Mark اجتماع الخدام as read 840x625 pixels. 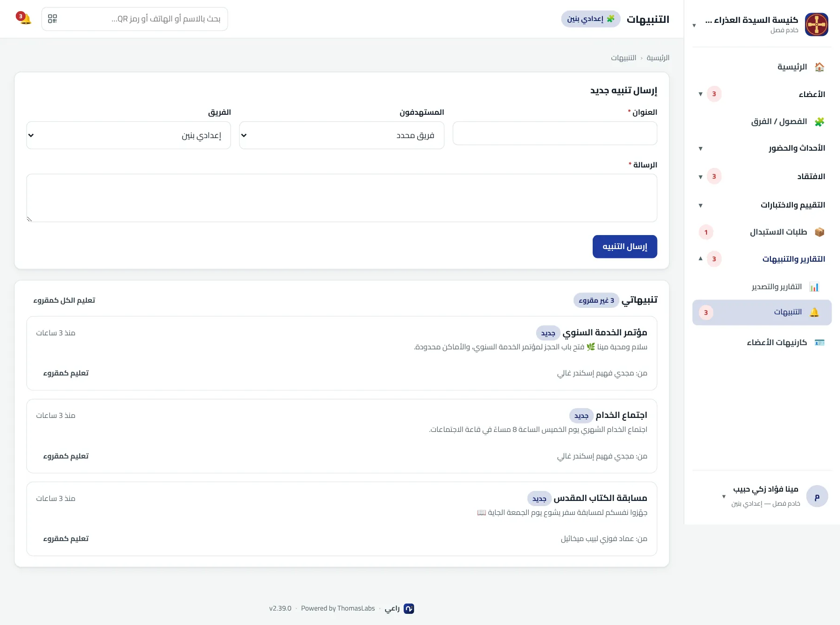(66, 456)
